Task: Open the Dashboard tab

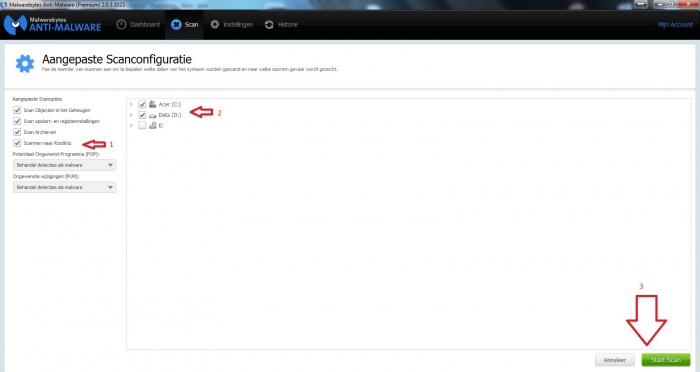Action: coord(138,25)
